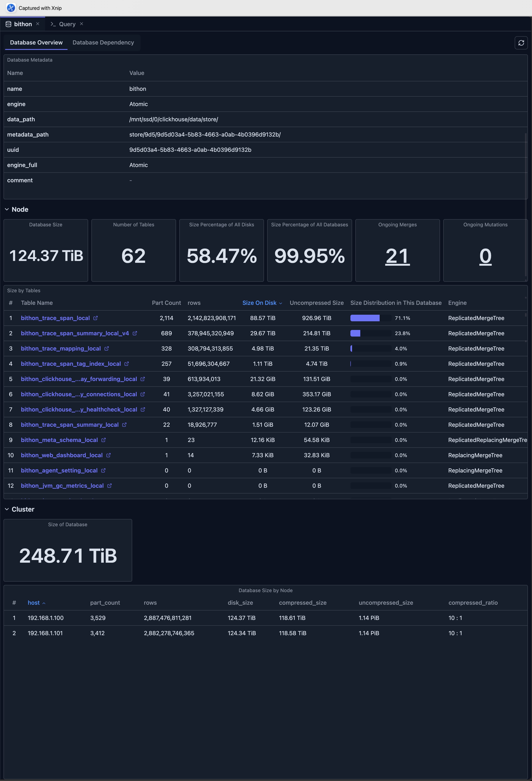Click the Xnip app icon in the title bar

click(11, 8)
